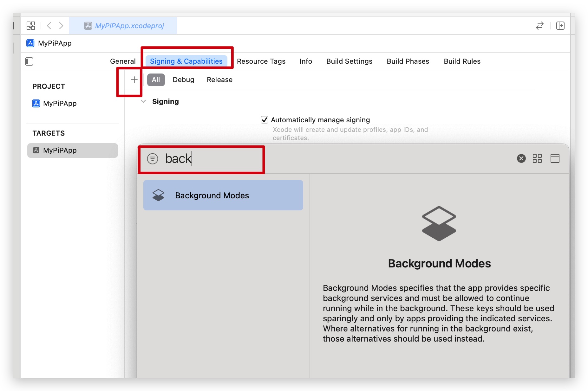Click the plus Capability button
Viewport: 588px width, 391px height.
pyautogui.click(x=134, y=80)
